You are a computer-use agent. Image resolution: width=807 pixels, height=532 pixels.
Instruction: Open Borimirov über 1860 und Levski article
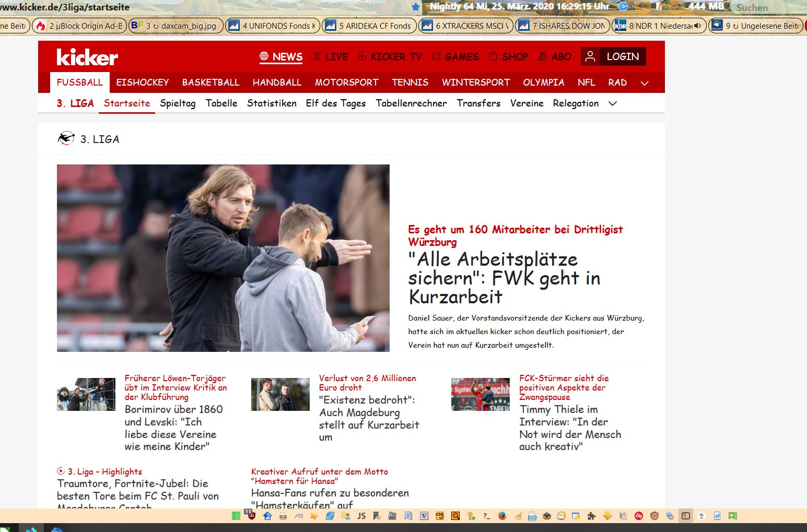(173, 428)
